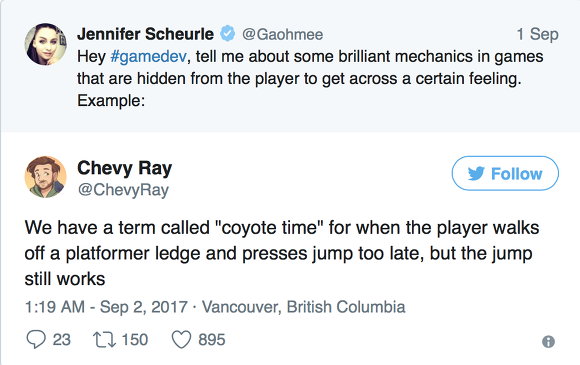Click Jennifer Scheurle's verified badge

pyautogui.click(x=227, y=34)
